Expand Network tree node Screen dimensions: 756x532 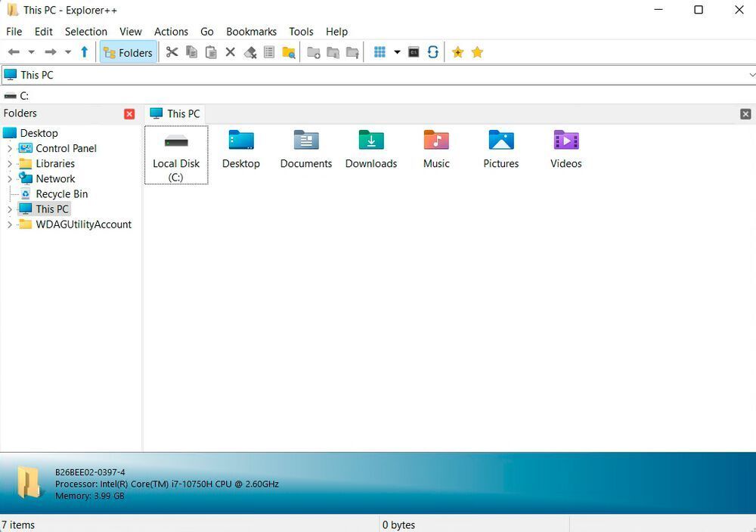pyautogui.click(x=10, y=179)
